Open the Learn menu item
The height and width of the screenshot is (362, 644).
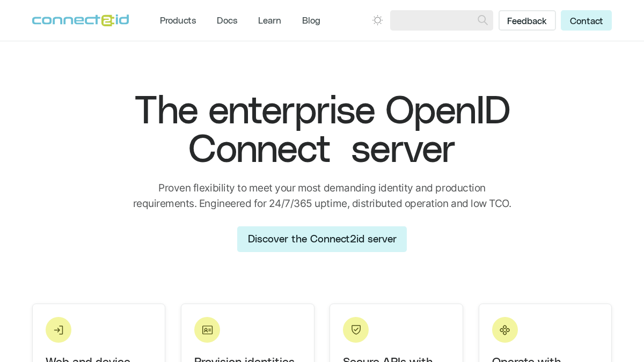(269, 20)
